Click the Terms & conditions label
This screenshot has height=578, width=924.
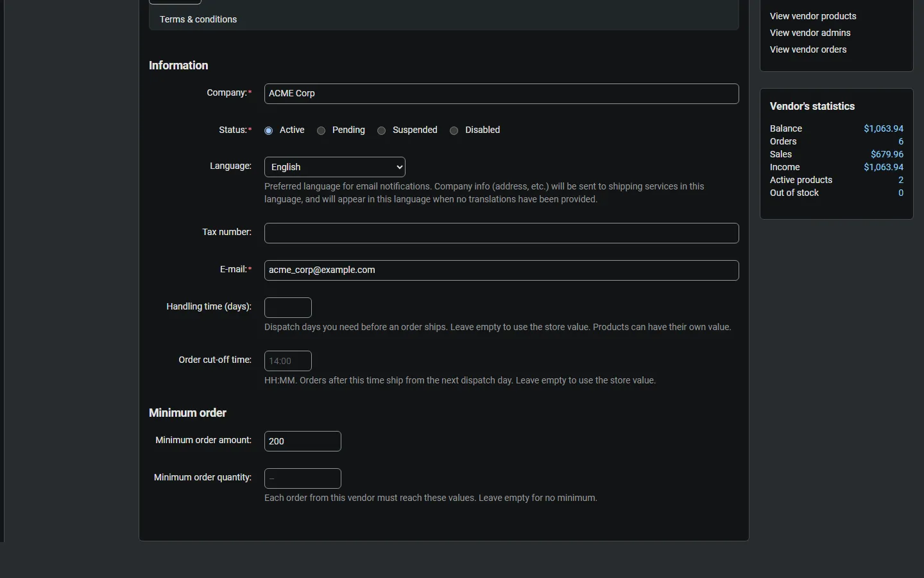click(x=198, y=19)
